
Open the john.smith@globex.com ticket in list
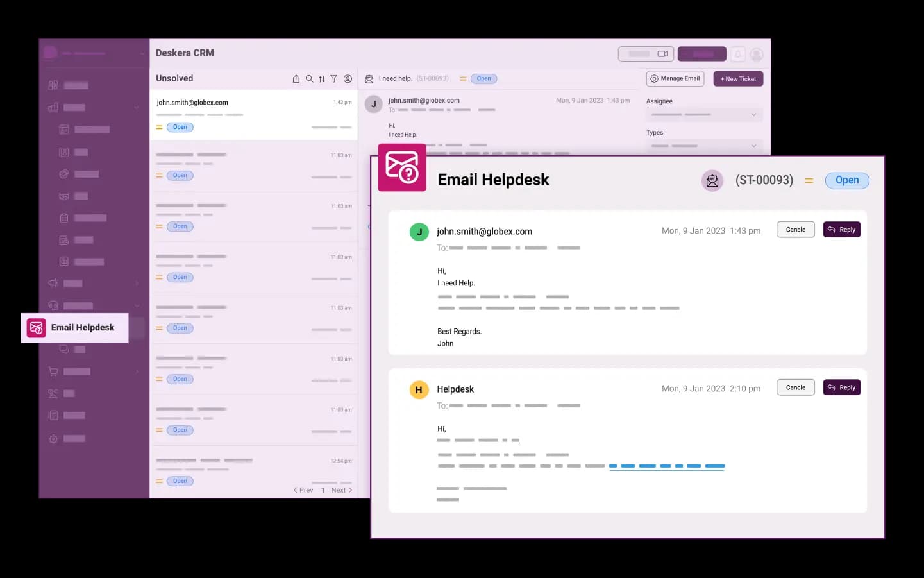click(x=253, y=114)
